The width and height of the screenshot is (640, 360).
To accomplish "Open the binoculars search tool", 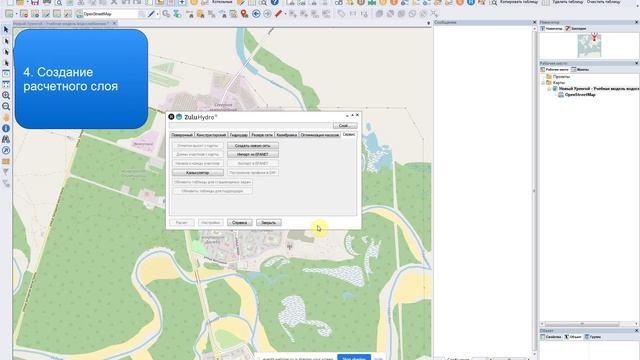I will coord(6,139).
